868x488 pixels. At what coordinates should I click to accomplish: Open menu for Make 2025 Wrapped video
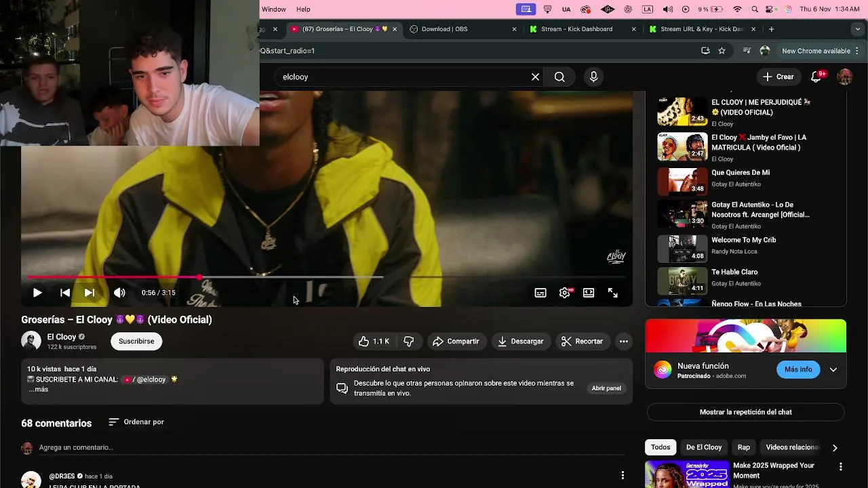point(841,466)
